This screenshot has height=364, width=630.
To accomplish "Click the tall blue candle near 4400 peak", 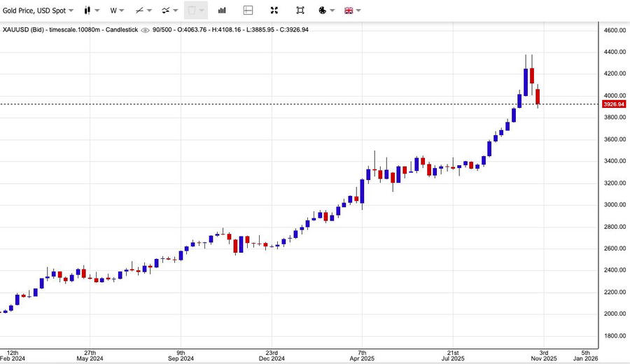I will click(526, 81).
